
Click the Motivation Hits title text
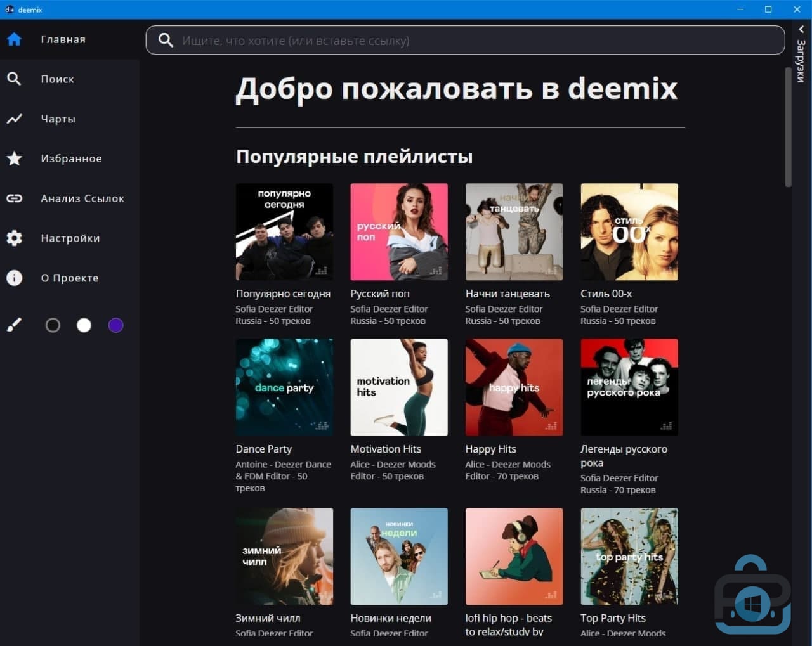[386, 449]
